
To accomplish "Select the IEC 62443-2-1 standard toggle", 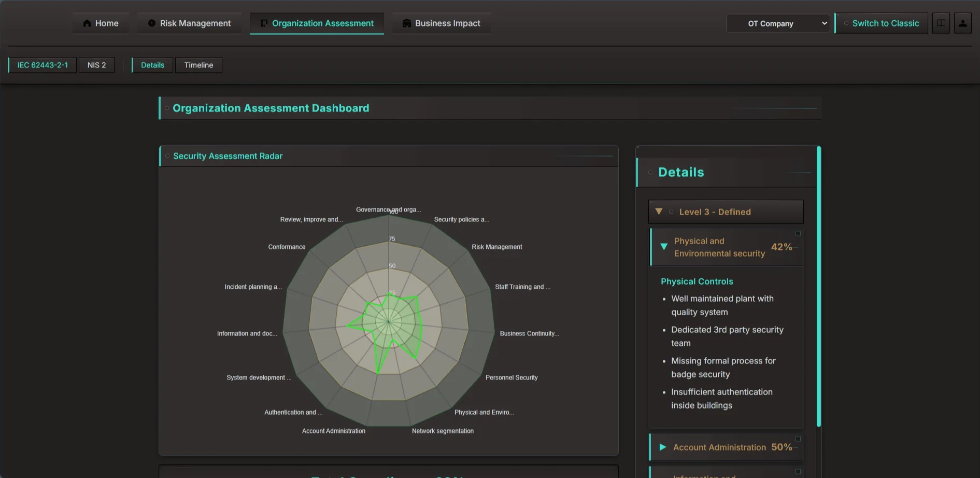I will click(x=42, y=65).
